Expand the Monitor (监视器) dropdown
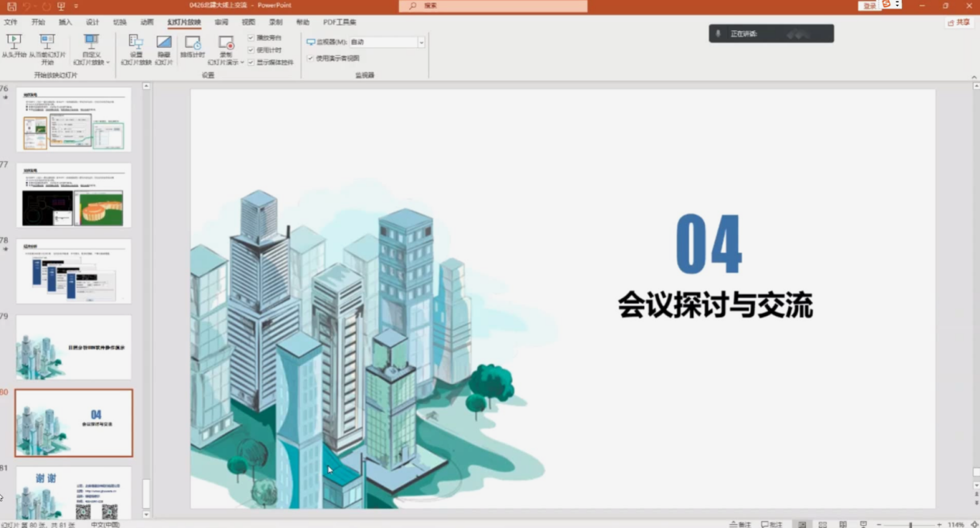Image resolution: width=980 pixels, height=528 pixels. (x=422, y=43)
